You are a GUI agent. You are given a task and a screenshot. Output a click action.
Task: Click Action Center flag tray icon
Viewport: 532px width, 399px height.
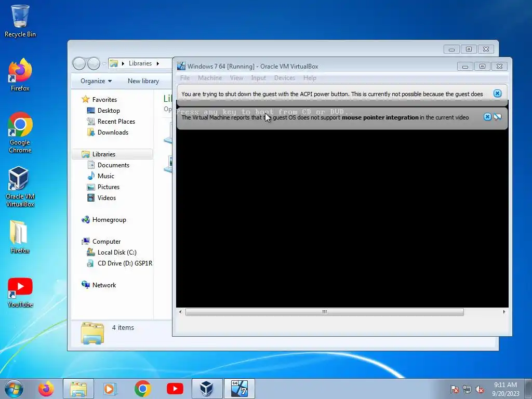[x=454, y=390]
